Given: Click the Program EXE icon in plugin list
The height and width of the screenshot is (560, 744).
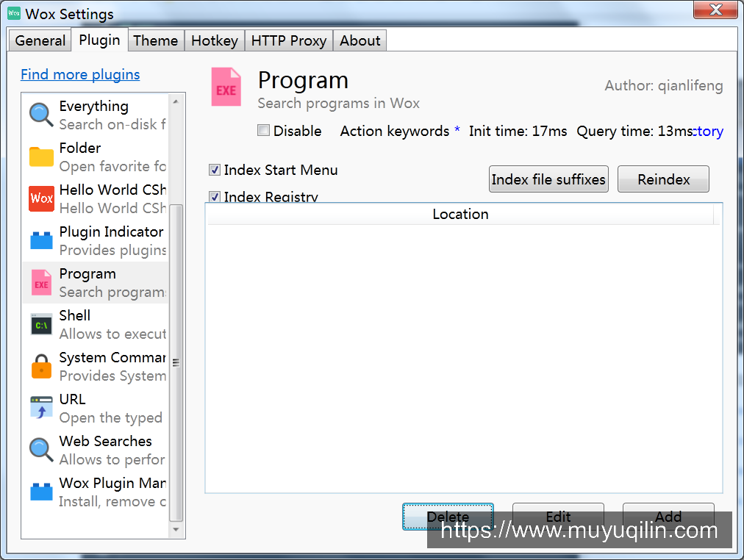Looking at the screenshot, I should tap(41, 282).
